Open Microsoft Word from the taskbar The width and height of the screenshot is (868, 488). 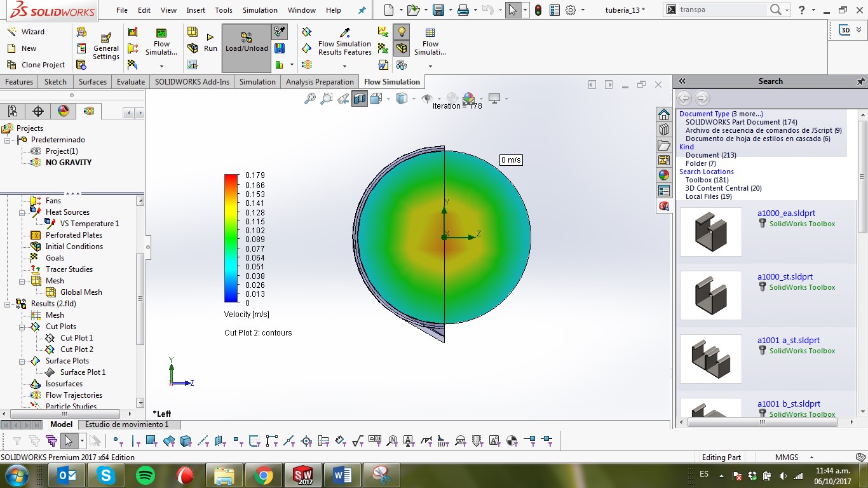point(342,475)
